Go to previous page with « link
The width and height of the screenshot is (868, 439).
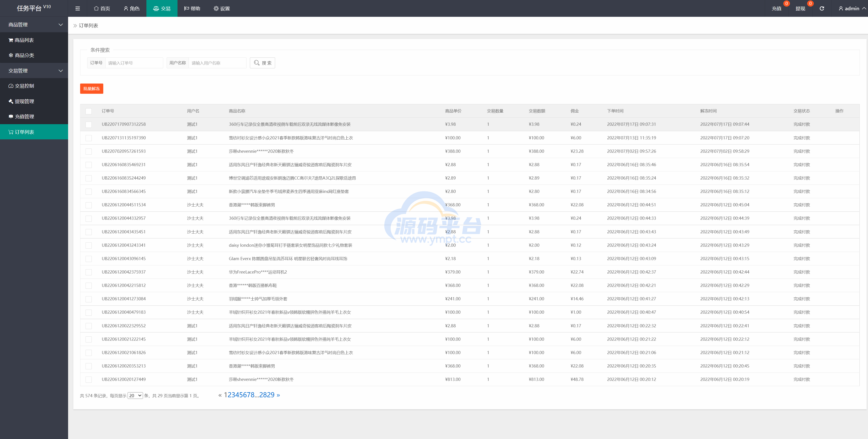tap(220, 395)
